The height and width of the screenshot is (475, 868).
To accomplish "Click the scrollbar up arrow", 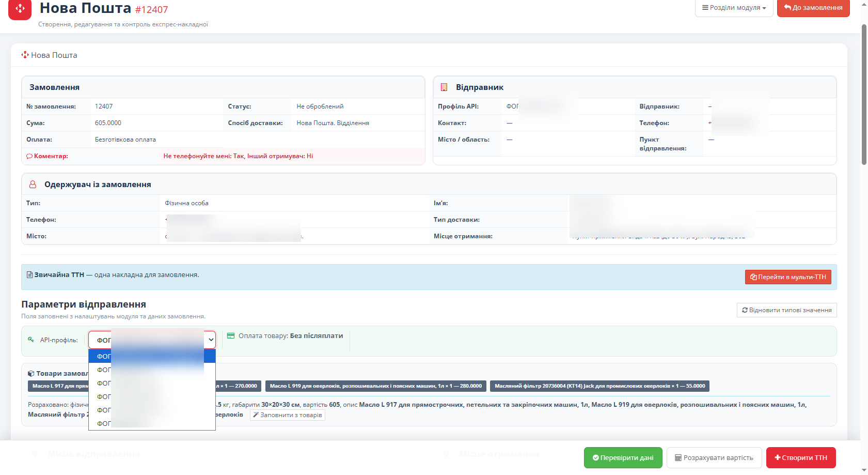I will pyautogui.click(x=864, y=4).
